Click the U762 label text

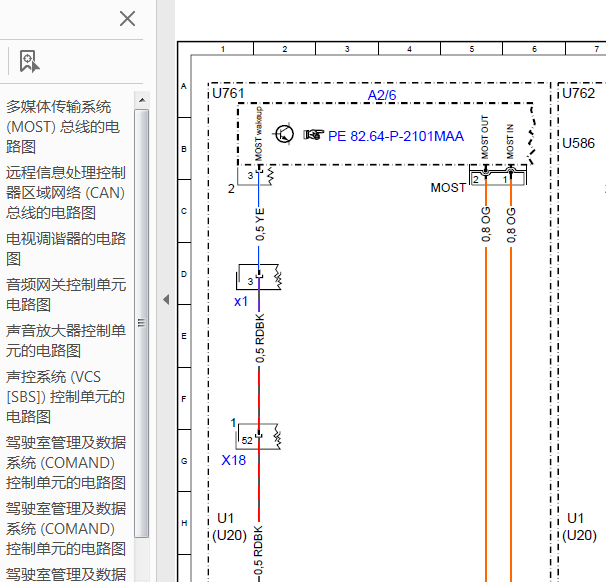[578, 93]
